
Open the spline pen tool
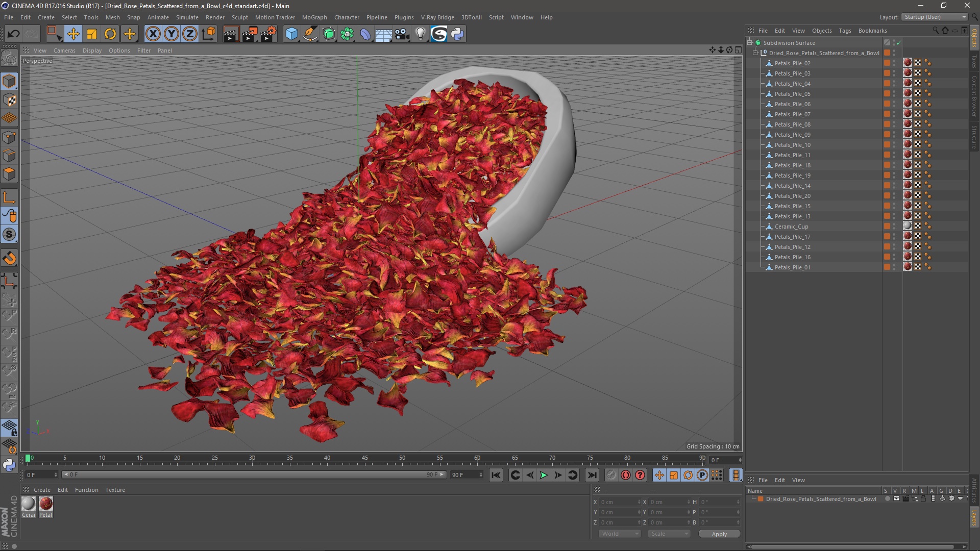[x=310, y=34]
